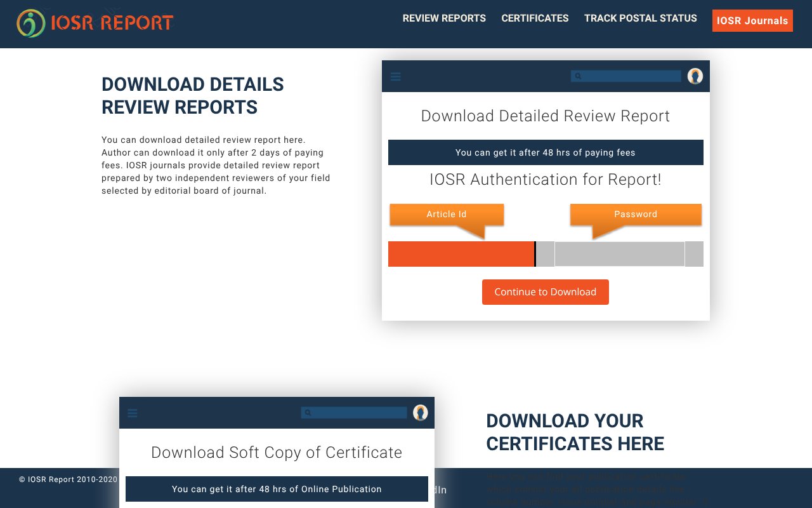Select the user avatar icon in the top card
The height and width of the screenshot is (508, 812).
[695, 76]
